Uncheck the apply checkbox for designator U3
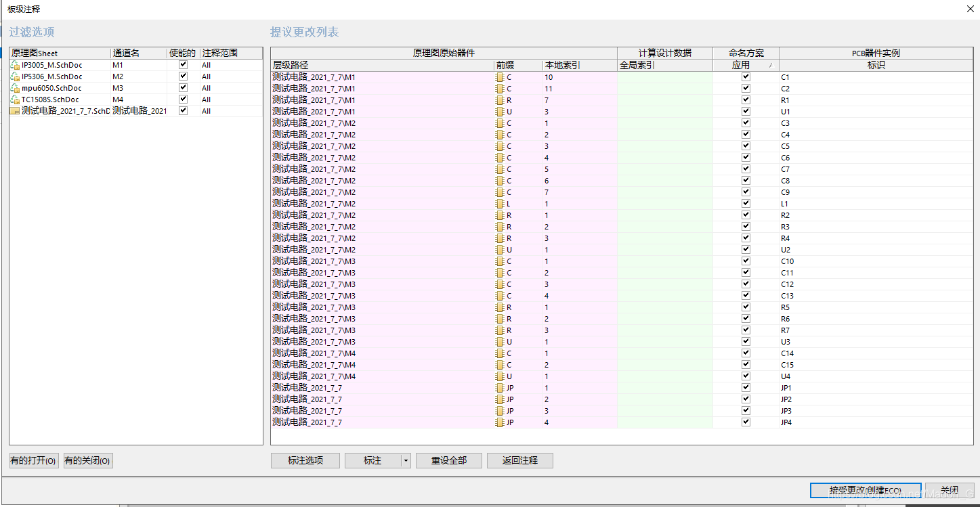The height and width of the screenshot is (507, 980). click(746, 342)
